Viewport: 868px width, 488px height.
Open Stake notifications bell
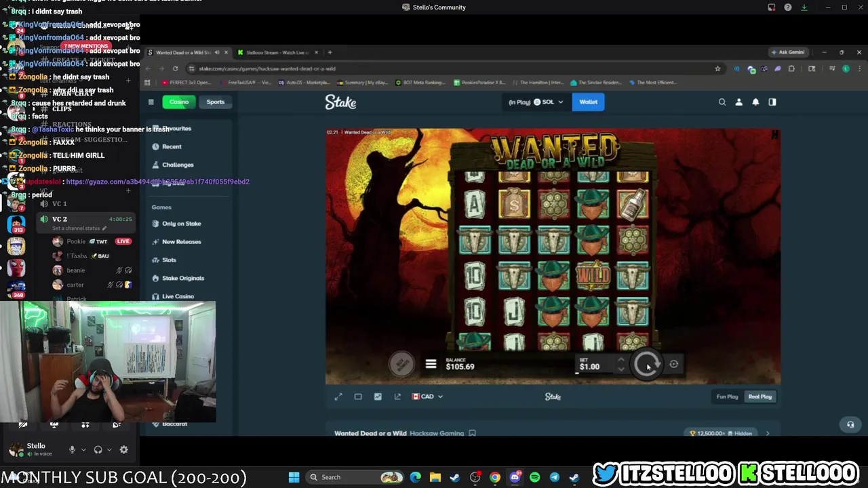pyautogui.click(x=755, y=102)
